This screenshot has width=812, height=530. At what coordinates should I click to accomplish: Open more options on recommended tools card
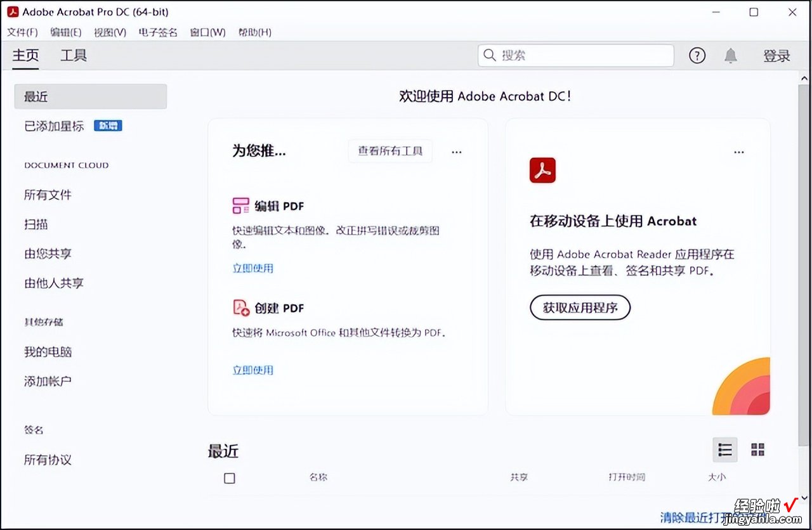[457, 152]
